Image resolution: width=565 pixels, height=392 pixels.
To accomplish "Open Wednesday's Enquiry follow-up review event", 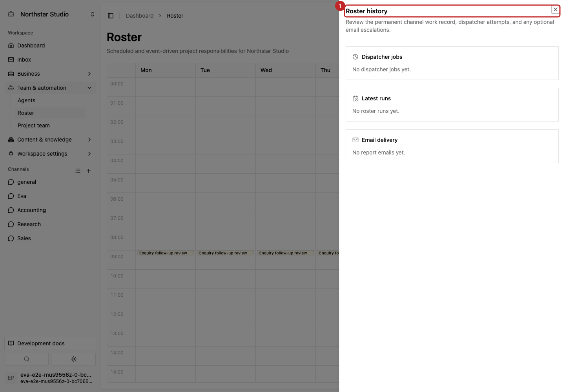I will click(x=285, y=253).
